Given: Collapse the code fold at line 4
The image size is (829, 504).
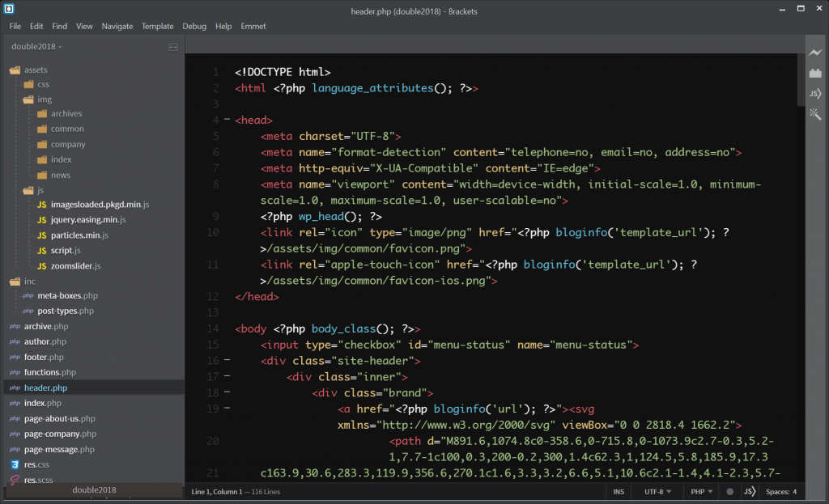Looking at the screenshot, I should click(x=227, y=121).
